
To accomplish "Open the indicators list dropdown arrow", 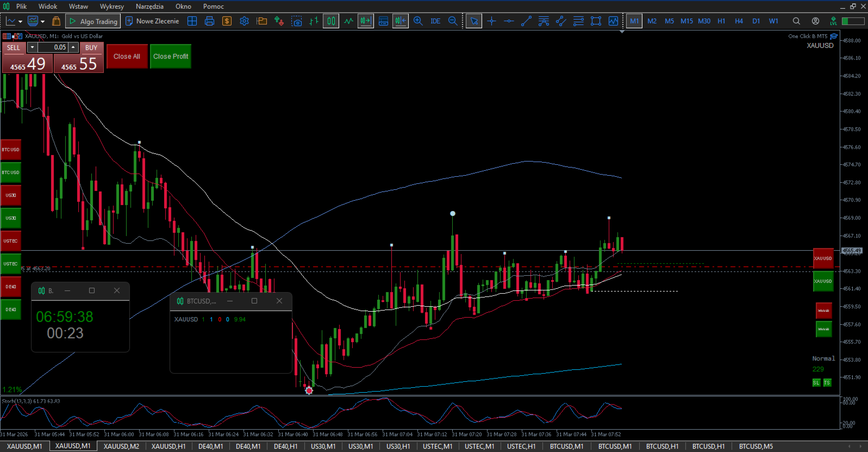I will click(x=42, y=22).
